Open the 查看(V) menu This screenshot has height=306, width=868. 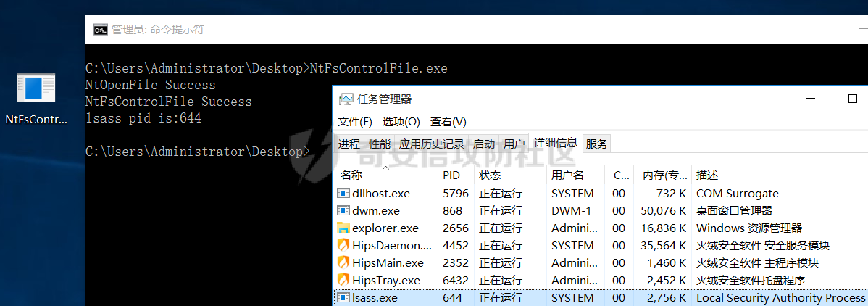click(x=448, y=122)
